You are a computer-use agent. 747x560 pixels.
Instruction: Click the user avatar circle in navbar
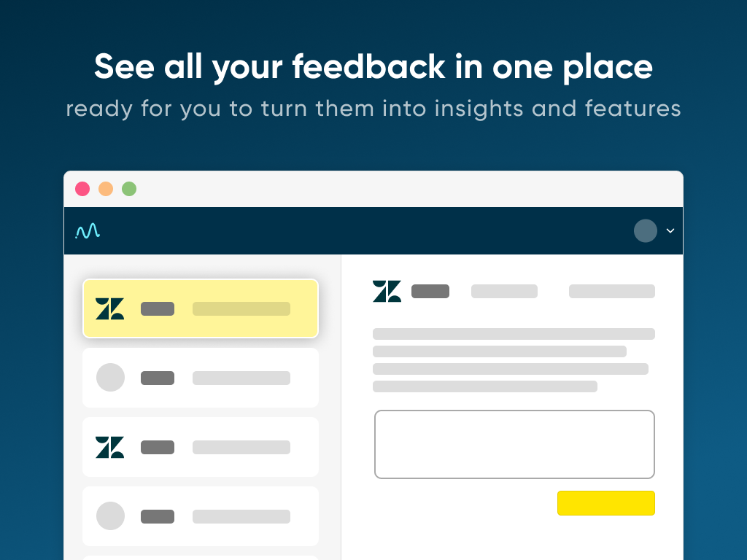[x=646, y=231]
